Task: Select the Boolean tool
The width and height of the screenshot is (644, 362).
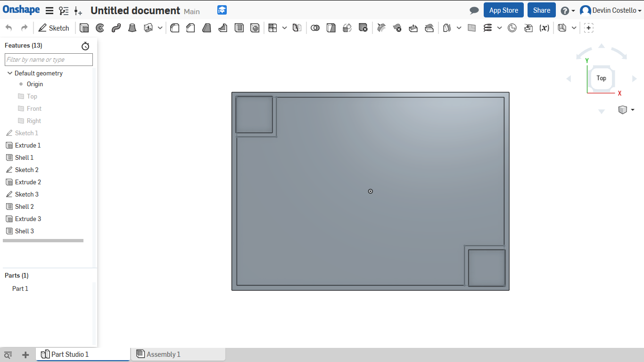Action: [x=315, y=28]
